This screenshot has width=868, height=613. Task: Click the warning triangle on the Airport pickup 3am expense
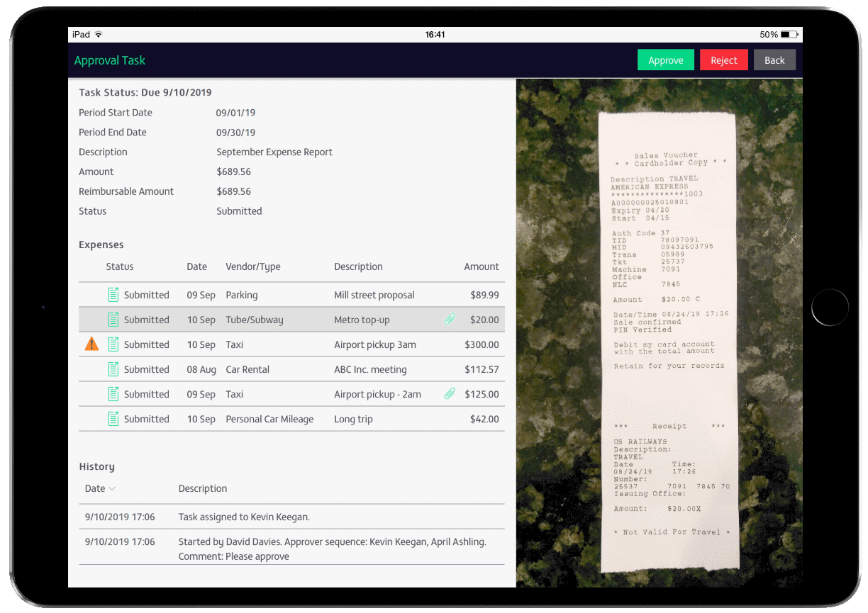tap(91, 344)
